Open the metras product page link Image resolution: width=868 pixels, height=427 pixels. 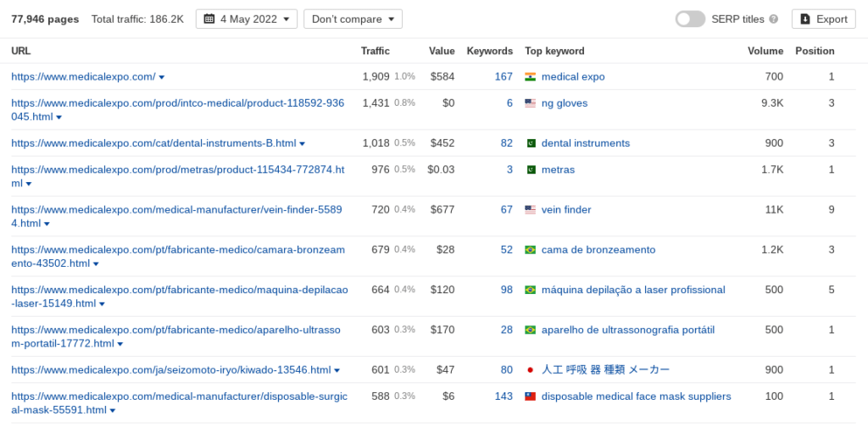click(178, 176)
